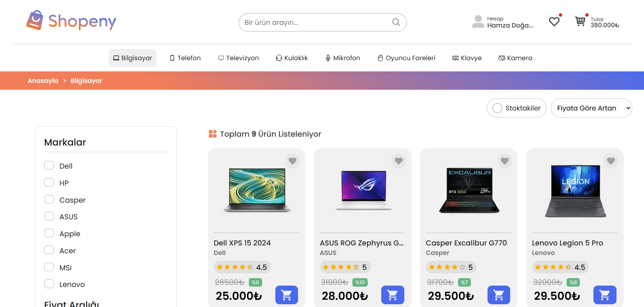Favorite the Dell XPS 15 2024
The height and width of the screenshot is (307, 644).
pos(292,161)
